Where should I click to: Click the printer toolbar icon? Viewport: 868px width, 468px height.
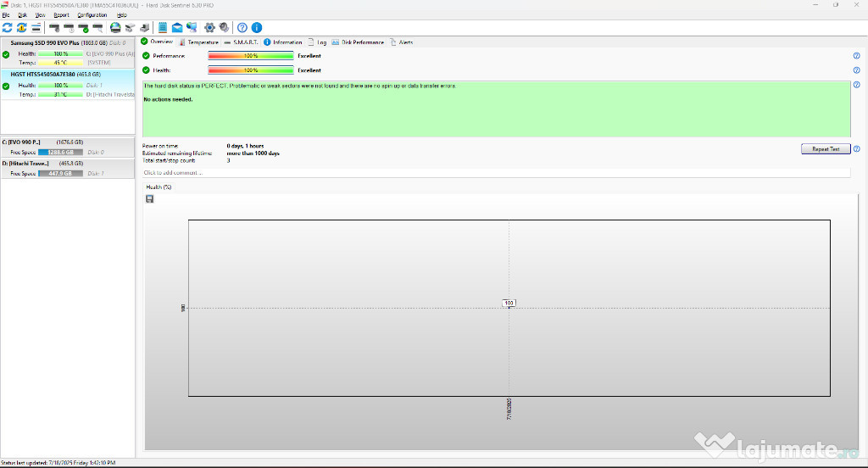coord(144,28)
